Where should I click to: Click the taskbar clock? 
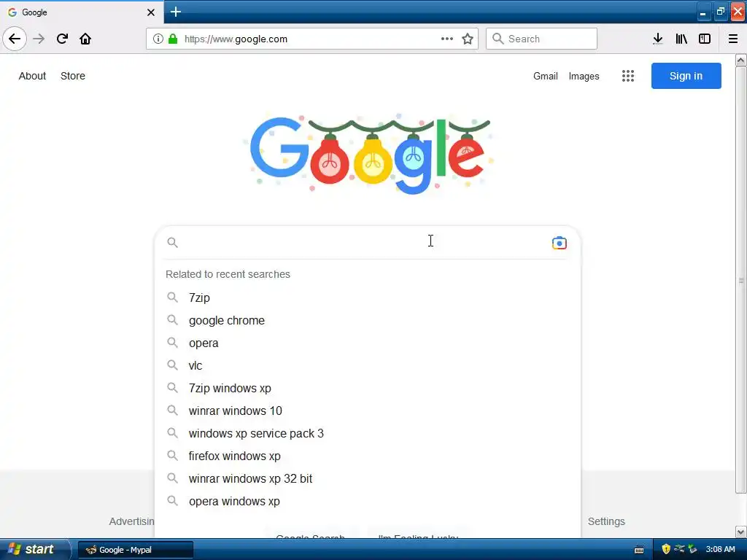pos(720,549)
